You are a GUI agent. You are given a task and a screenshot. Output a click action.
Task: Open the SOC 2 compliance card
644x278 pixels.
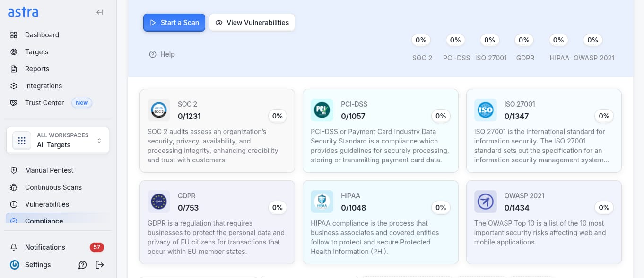pos(217,131)
